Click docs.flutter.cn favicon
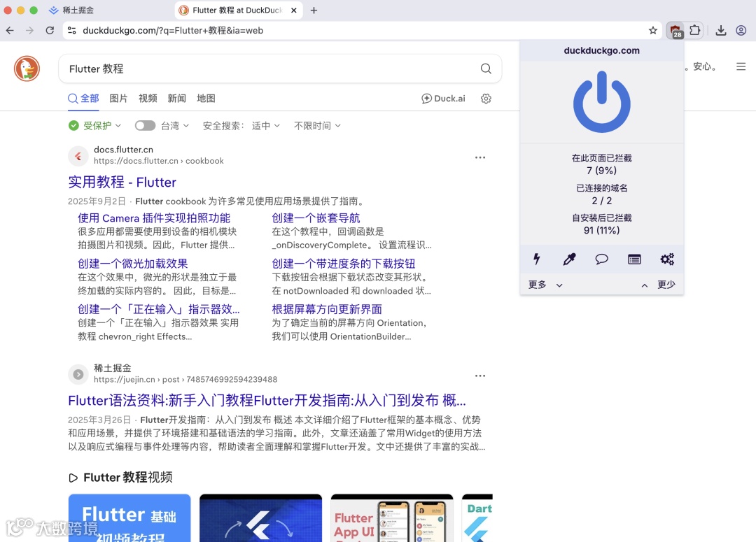The width and height of the screenshot is (756, 542). click(78, 156)
